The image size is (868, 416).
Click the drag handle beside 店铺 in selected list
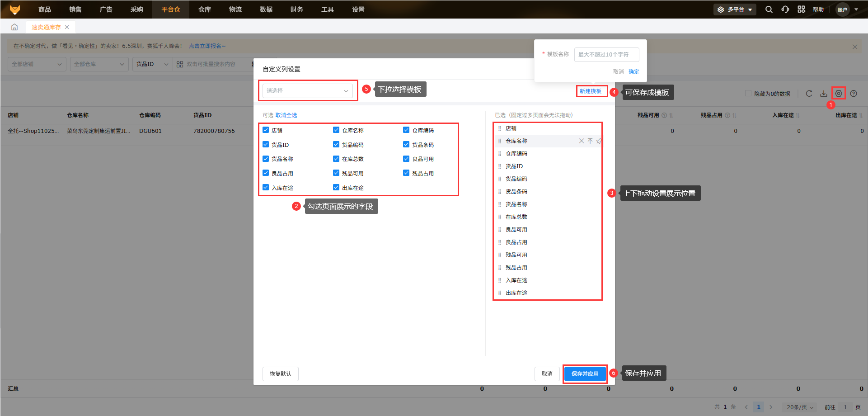[500, 128]
